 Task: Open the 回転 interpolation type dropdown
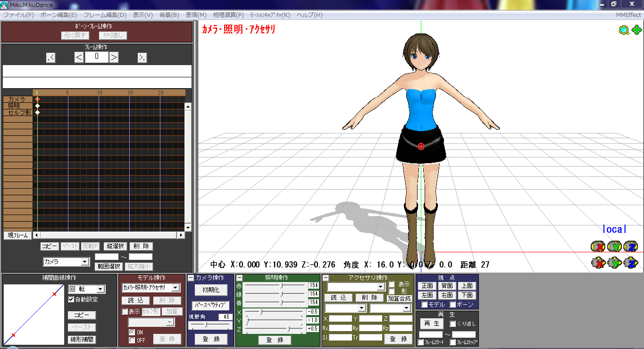coord(86,289)
